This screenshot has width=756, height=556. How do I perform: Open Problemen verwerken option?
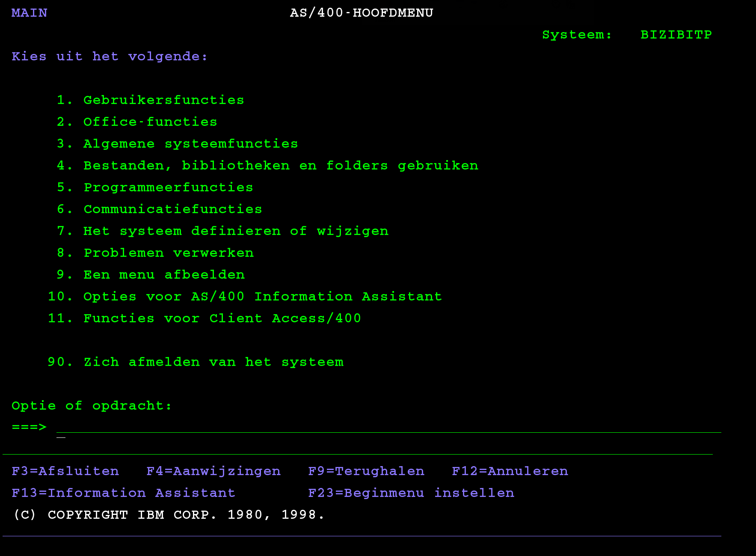pos(169,253)
